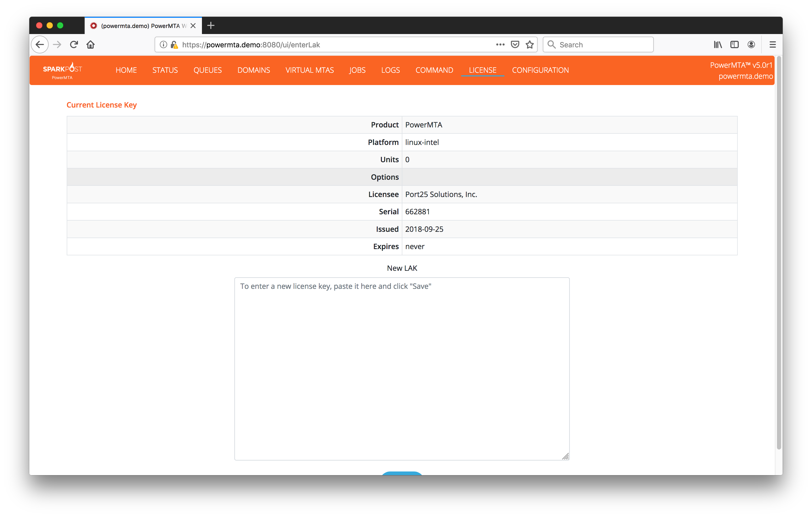Click the SparkPost PowerMTA logo

coord(62,70)
